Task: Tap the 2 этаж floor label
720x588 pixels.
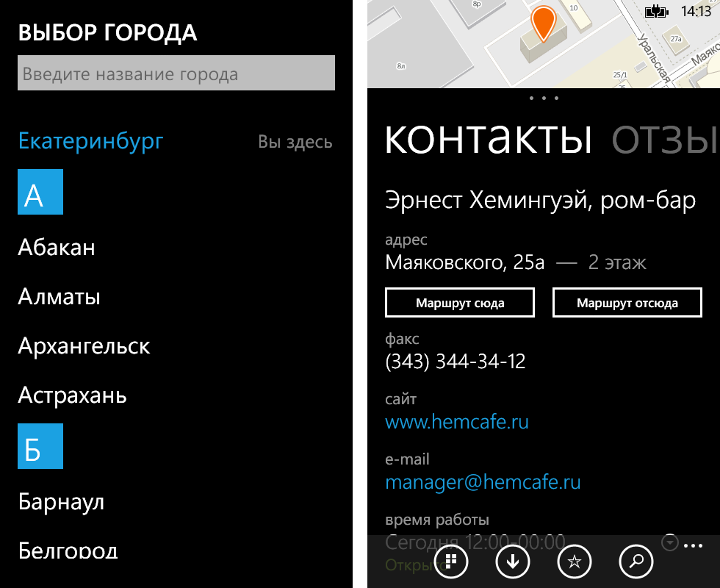Action: coord(617,263)
